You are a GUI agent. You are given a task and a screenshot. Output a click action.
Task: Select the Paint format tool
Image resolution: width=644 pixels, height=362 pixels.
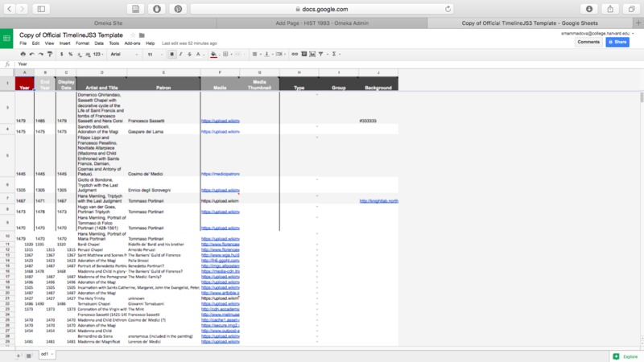(50, 54)
